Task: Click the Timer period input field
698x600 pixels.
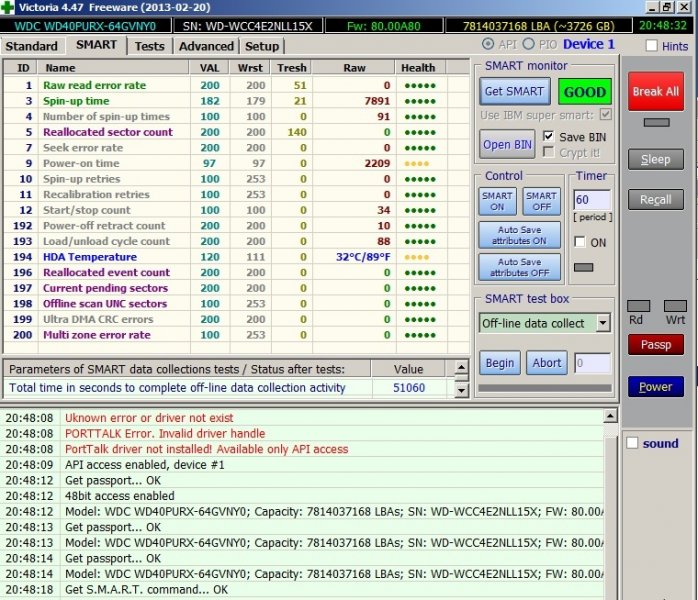Action: (x=591, y=200)
